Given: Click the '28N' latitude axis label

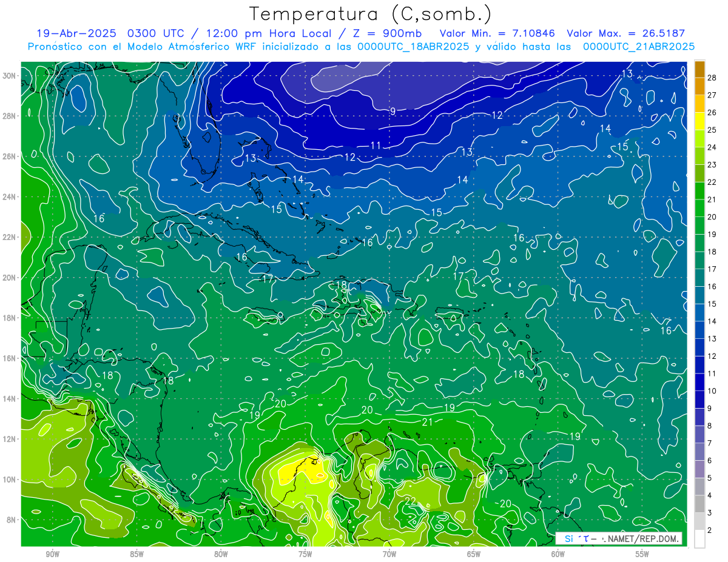Looking at the screenshot, I should (x=10, y=116).
